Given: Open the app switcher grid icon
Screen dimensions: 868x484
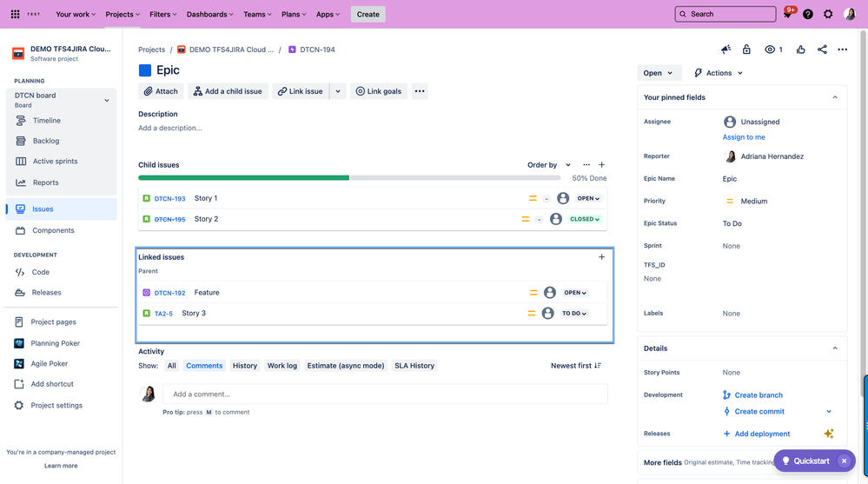Looking at the screenshot, I should click(x=16, y=15).
